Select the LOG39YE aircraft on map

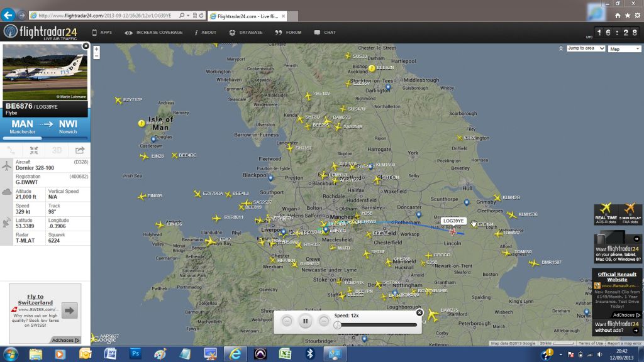click(x=453, y=232)
